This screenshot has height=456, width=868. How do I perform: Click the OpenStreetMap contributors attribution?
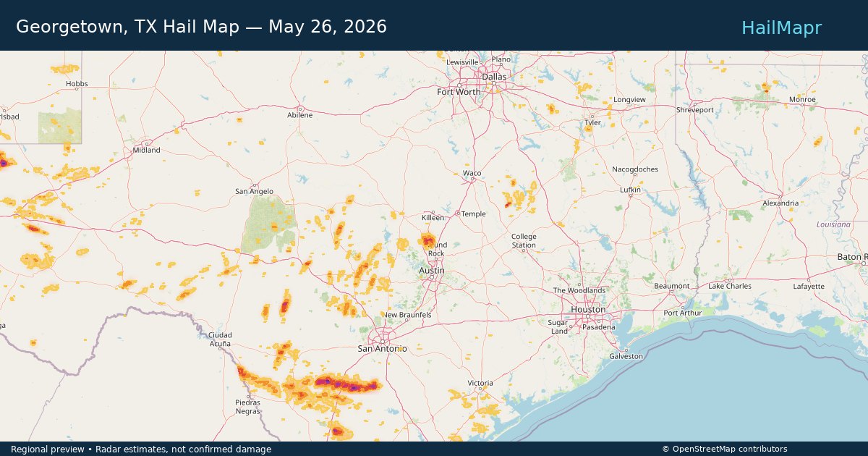click(725, 449)
